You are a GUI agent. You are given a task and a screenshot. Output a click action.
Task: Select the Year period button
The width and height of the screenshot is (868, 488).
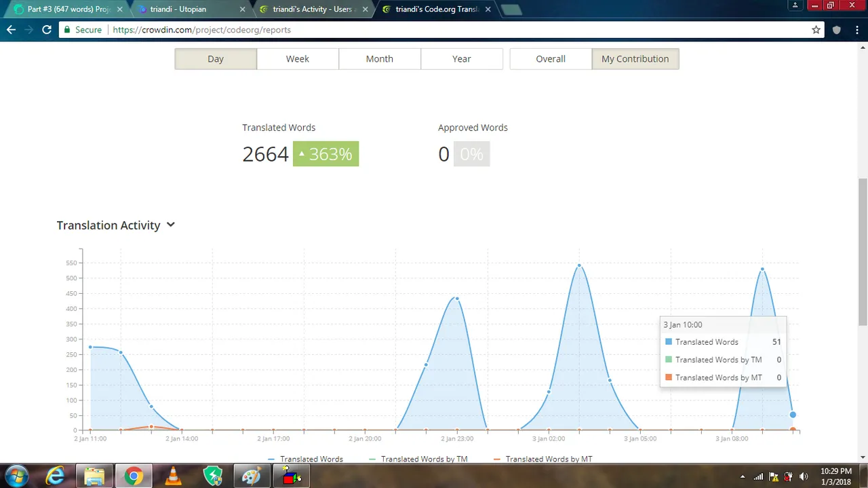[462, 59]
